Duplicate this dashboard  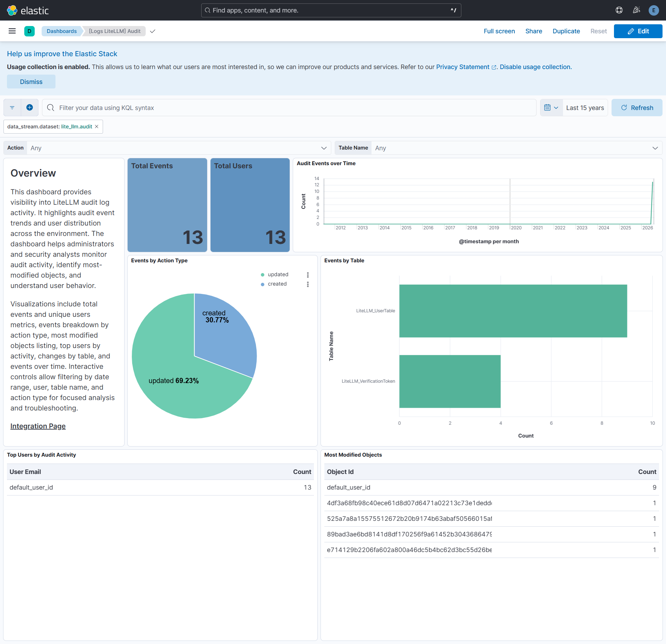point(566,31)
